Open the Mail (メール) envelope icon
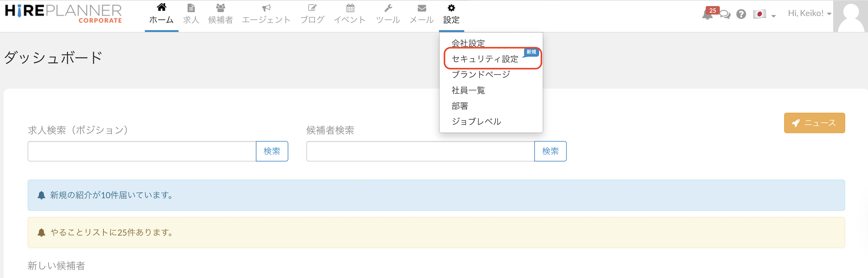868x278 pixels. click(x=421, y=8)
